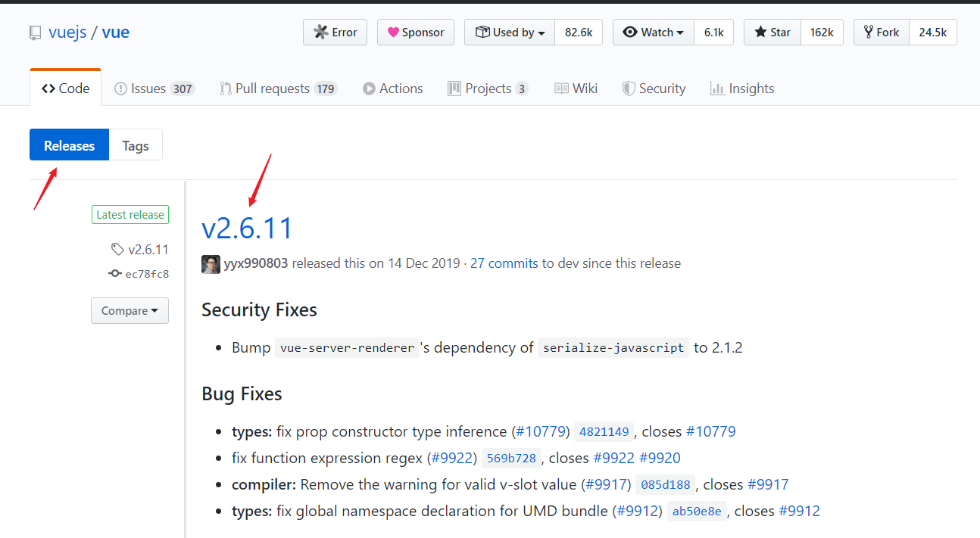Image resolution: width=980 pixels, height=538 pixels.
Task: Open the 24.5k forks count
Action: click(x=933, y=33)
